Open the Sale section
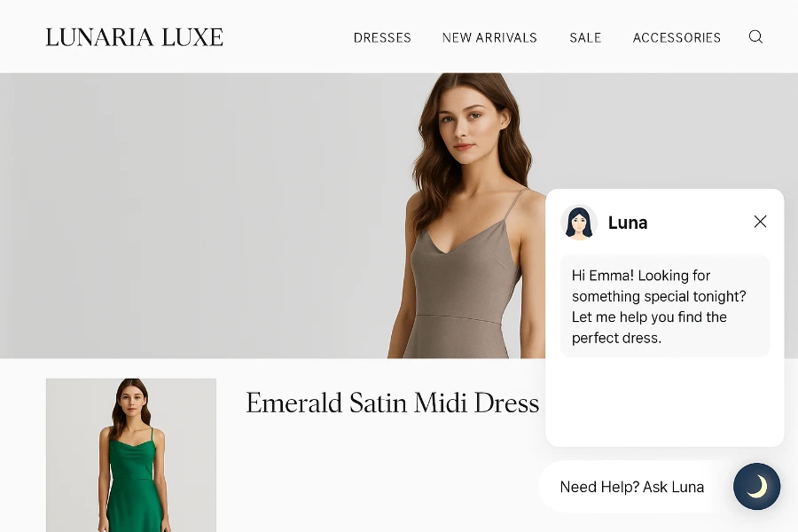This screenshot has width=798, height=532. tap(585, 37)
